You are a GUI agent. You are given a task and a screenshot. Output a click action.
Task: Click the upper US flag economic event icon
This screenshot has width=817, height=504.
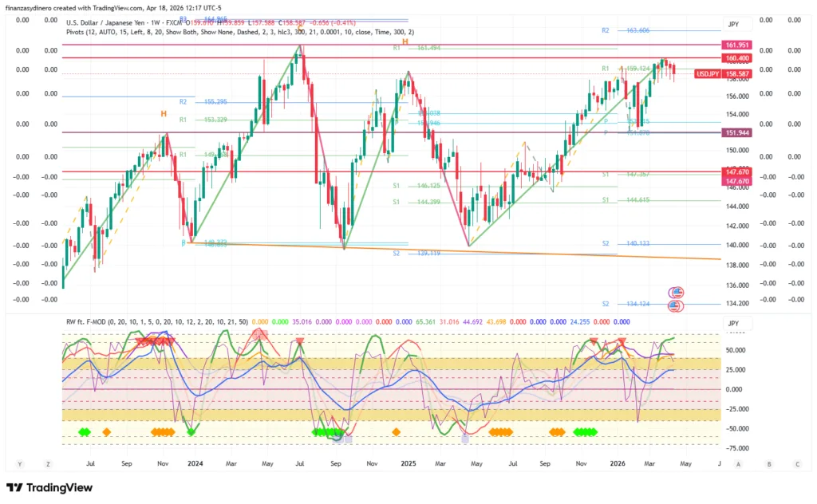(x=678, y=293)
